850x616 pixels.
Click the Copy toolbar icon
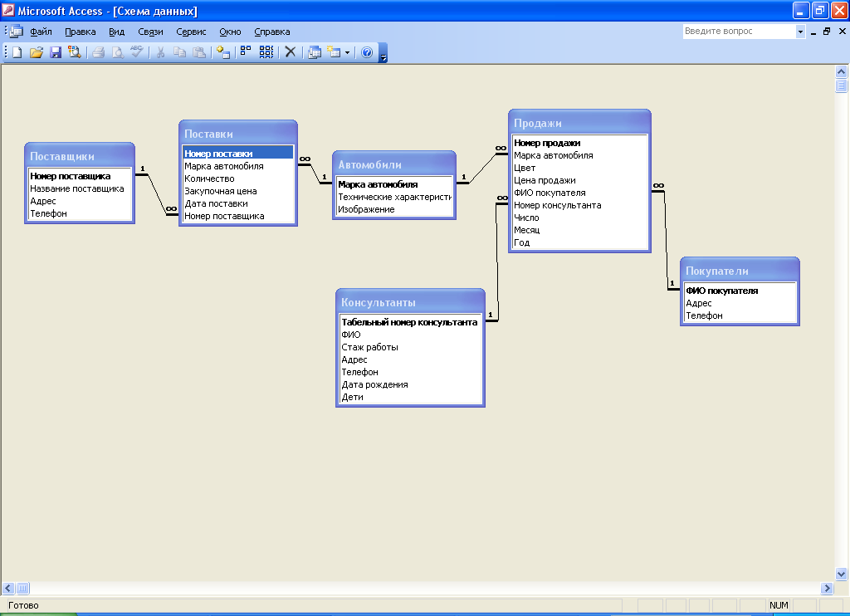pos(179,52)
